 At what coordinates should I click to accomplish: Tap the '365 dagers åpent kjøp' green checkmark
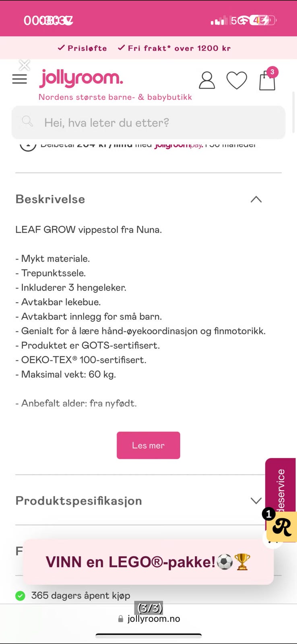pyautogui.click(x=20, y=596)
